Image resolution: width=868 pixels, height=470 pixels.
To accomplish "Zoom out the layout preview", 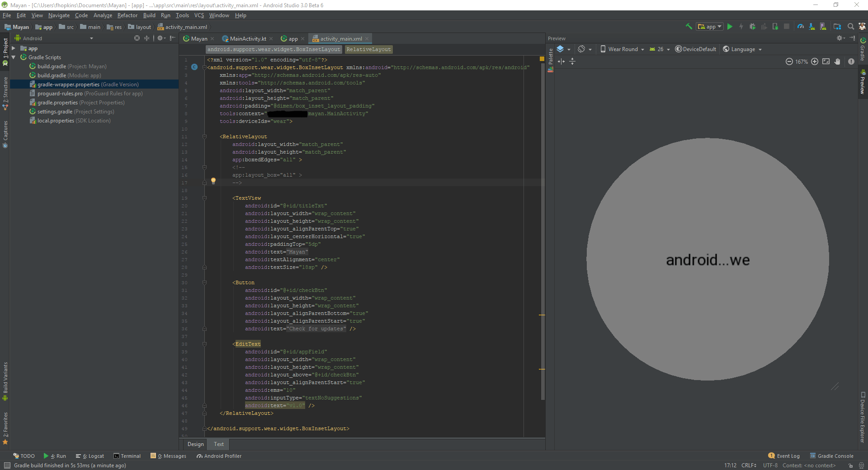I will point(789,61).
